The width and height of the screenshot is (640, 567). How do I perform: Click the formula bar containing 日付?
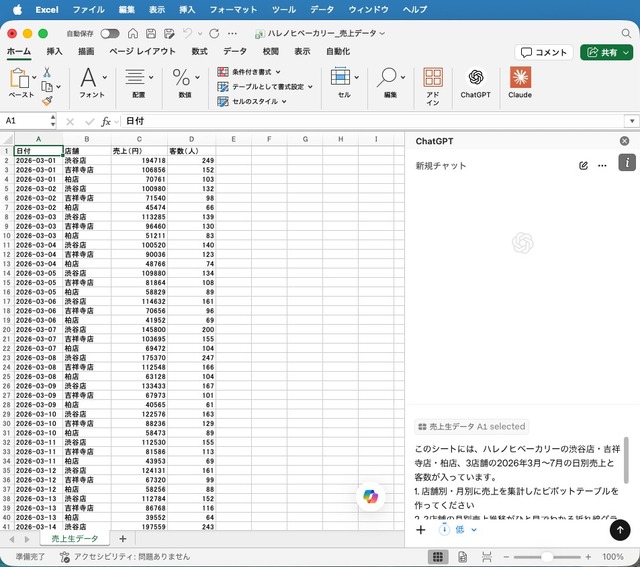click(371, 121)
